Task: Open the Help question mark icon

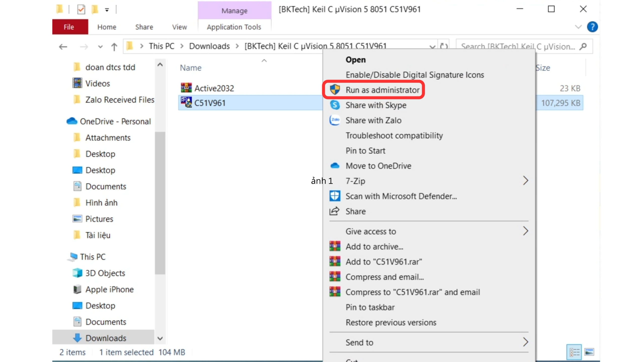Action: (592, 27)
